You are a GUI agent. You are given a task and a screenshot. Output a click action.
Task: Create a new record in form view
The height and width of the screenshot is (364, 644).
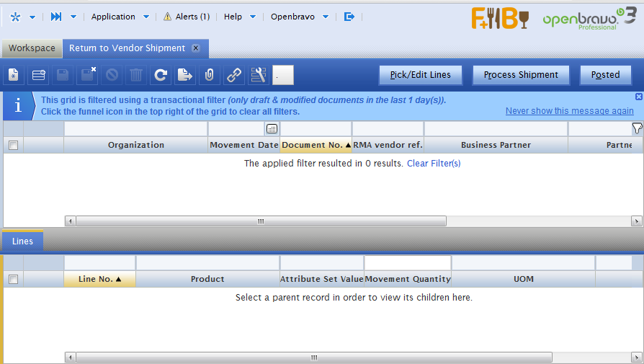(x=14, y=75)
